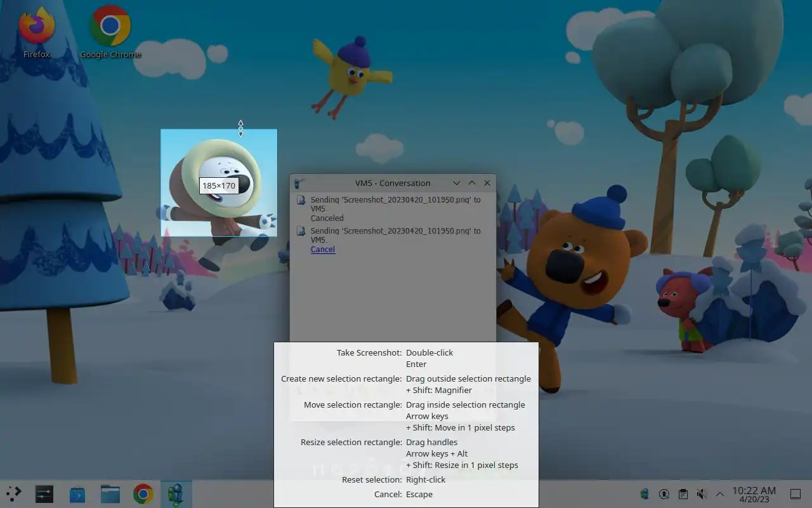Viewport: 812px width, 508px height.
Task: Click the show desktop button
Action: [795, 494]
